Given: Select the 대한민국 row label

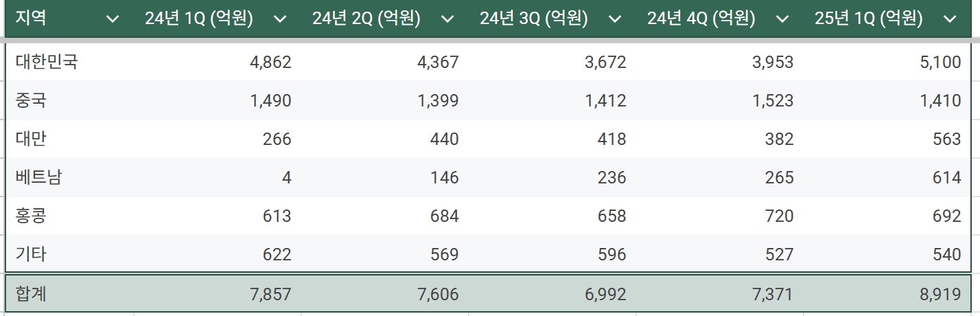Looking at the screenshot, I should tap(47, 63).
